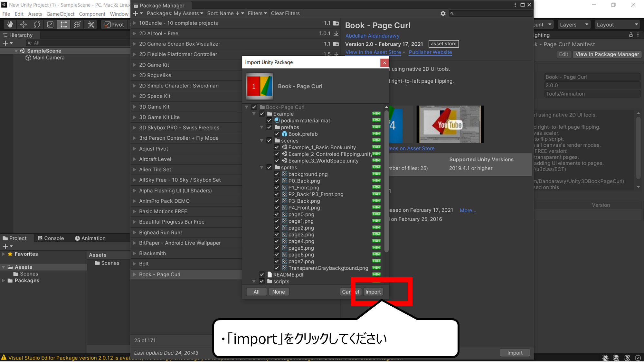Click the None button in import dialog
The width and height of the screenshot is (644, 362).
point(279,292)
